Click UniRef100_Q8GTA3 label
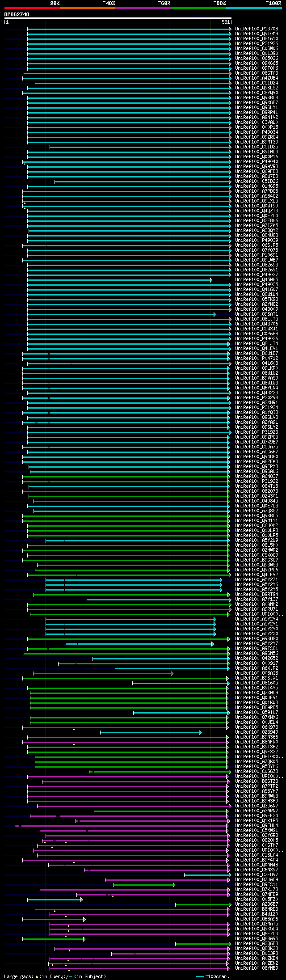The height and width of the screenshot is (980, 286). pyautogui.click(x=257, y=73)
